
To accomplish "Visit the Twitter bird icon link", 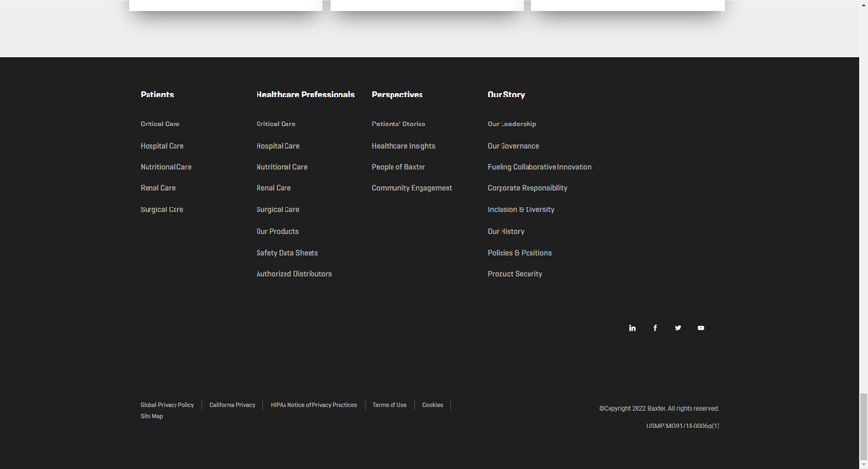I will click(678, 328).
